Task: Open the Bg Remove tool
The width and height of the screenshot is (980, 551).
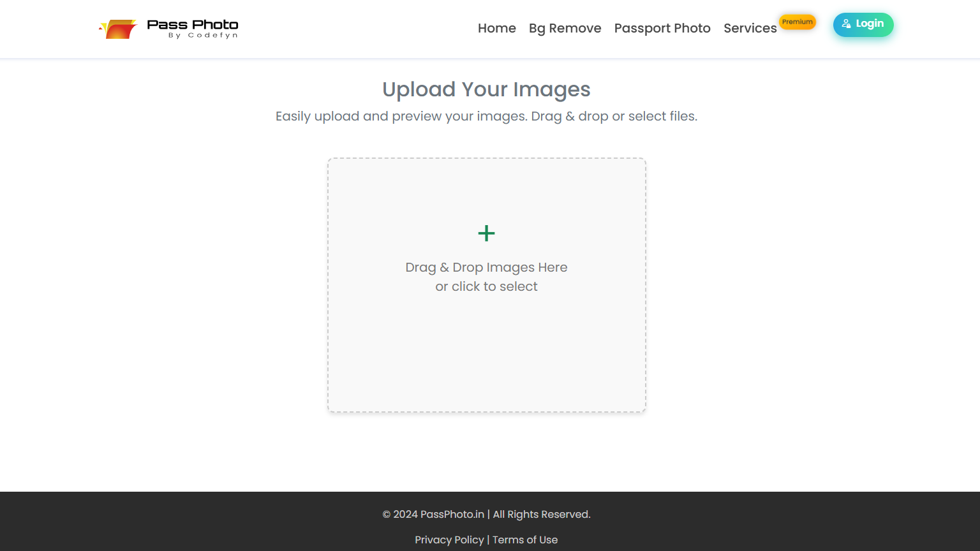Action: 565,28
